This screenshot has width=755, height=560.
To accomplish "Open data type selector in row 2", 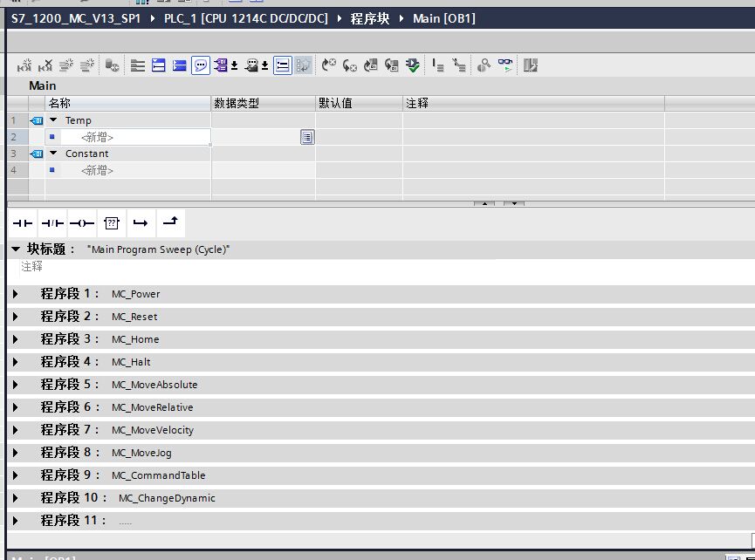I will tap(307, 137).
